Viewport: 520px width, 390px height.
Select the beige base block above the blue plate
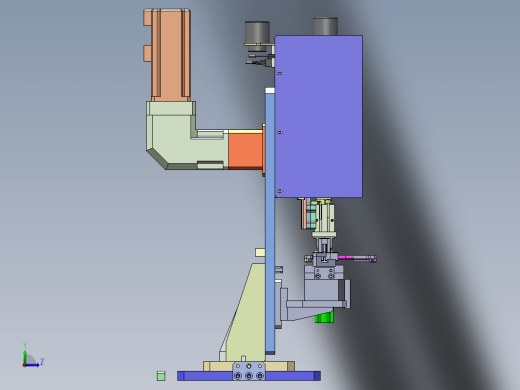pyautogui.click(x=217, y=366)
